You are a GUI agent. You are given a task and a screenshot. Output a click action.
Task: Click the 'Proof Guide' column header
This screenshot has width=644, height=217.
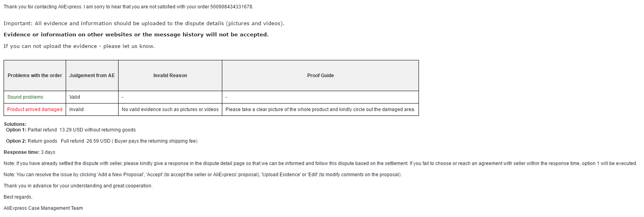coord(320,76)
